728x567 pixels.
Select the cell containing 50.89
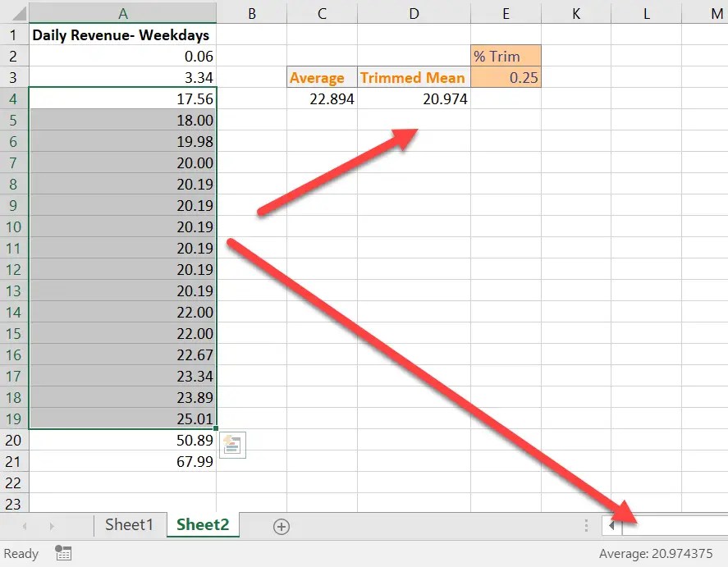click(123, 441)
